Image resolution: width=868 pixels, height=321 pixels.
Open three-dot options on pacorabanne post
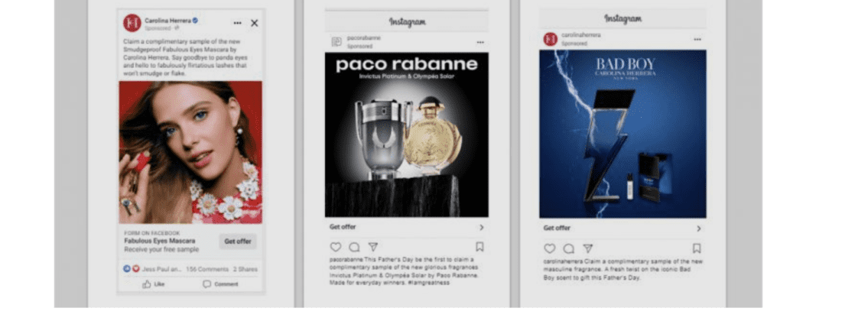coord(480,42)
